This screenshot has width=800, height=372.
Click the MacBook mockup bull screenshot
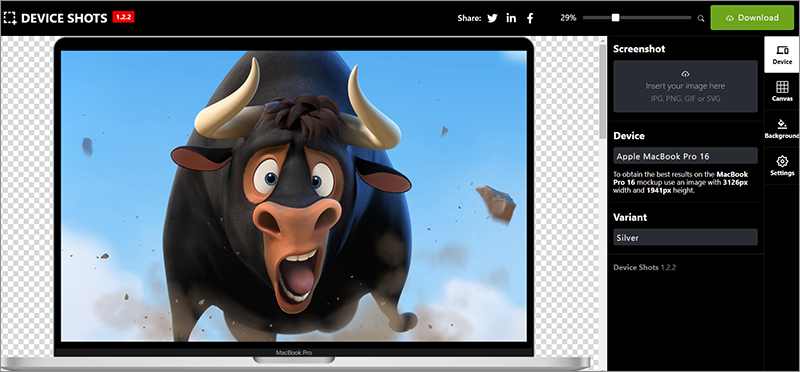(x=293, y=195)
